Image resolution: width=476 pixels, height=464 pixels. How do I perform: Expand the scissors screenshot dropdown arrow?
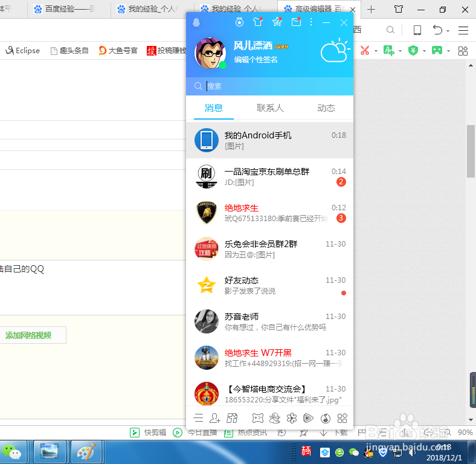(376, 51)
